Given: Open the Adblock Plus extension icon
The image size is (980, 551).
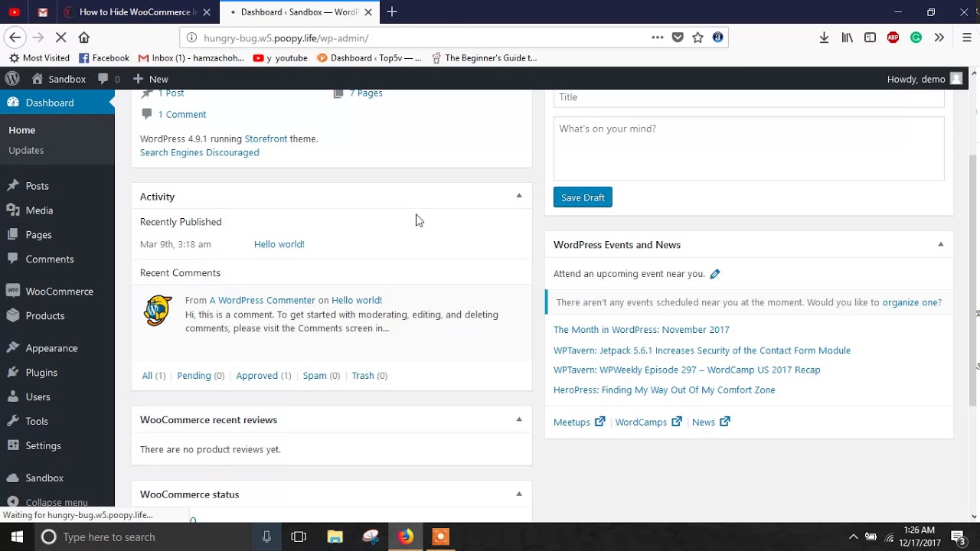Looking at the screenshot, I should [893, 37].
